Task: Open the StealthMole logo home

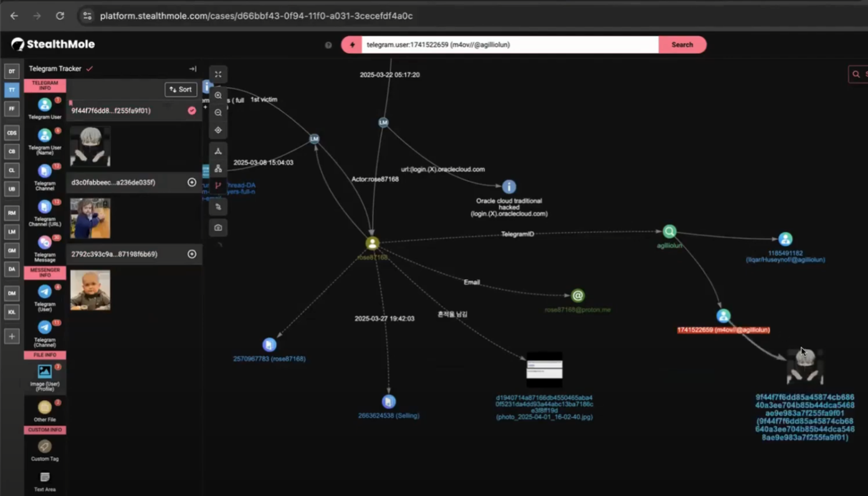Action: pyautogui.click(x=53, y=44)
